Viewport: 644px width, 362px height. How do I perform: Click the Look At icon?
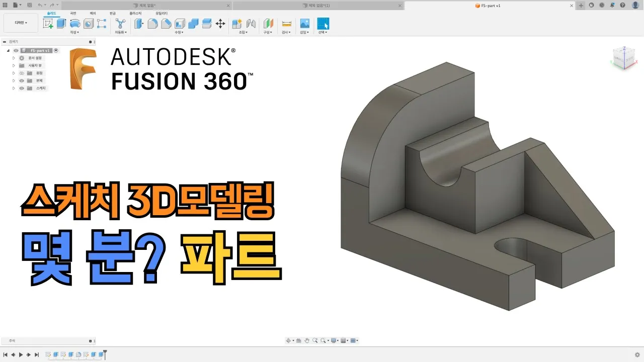click(299, 340)
